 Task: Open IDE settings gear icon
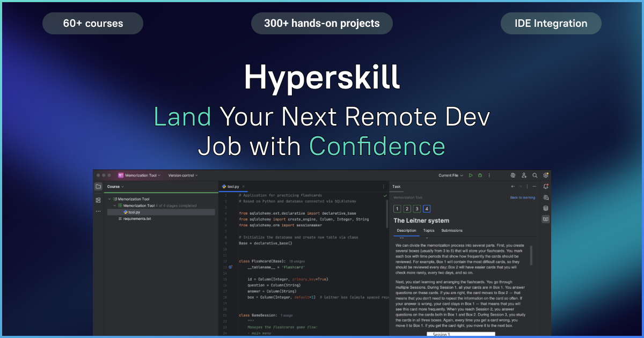pos(546,175)
